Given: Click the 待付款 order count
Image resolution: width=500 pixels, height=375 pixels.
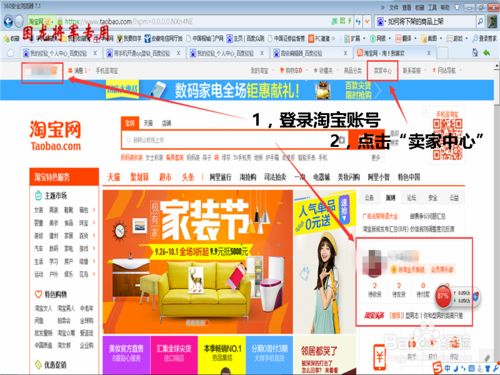Looking at the screenshot, I should 423,290.
